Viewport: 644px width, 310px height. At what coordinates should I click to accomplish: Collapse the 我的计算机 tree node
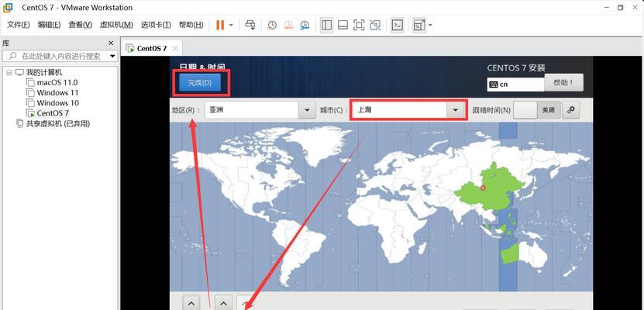[x=9, y=72]
